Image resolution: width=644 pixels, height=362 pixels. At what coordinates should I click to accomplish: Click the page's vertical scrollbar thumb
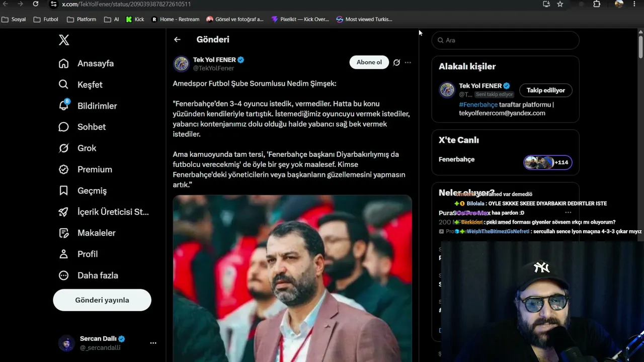(640, 47)
